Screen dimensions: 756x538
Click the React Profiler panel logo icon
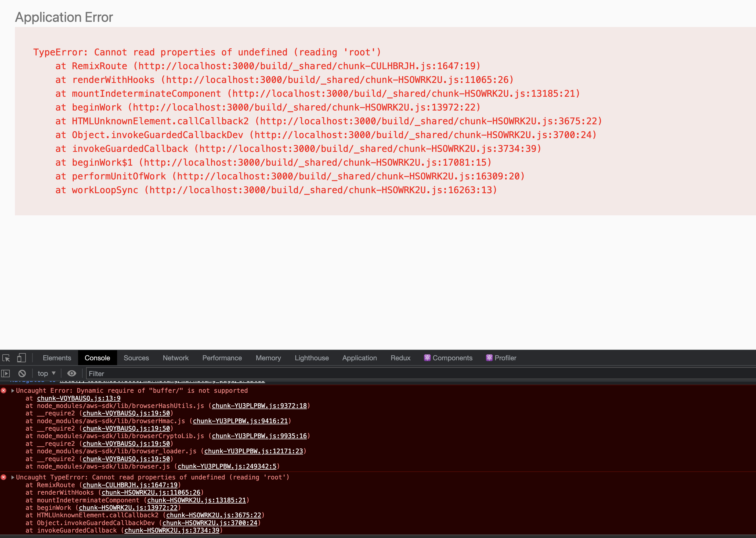[x=489, y=358]
